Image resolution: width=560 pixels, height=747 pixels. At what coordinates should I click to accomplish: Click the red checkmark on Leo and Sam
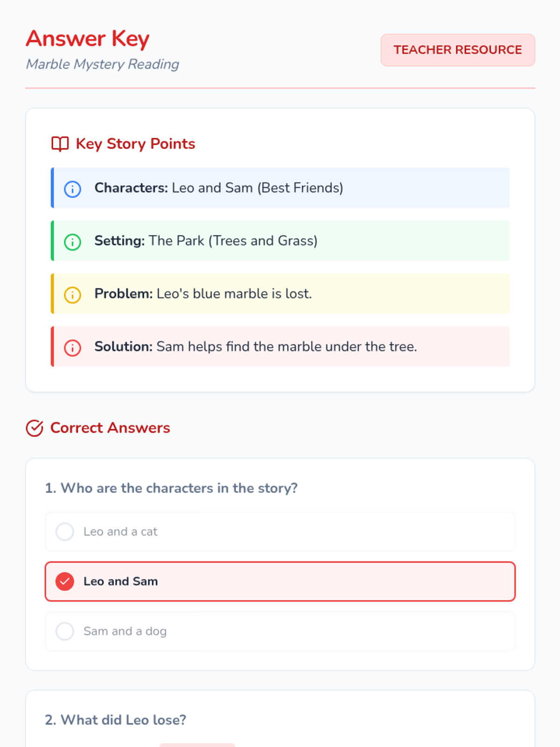click(x=65, y=581)
